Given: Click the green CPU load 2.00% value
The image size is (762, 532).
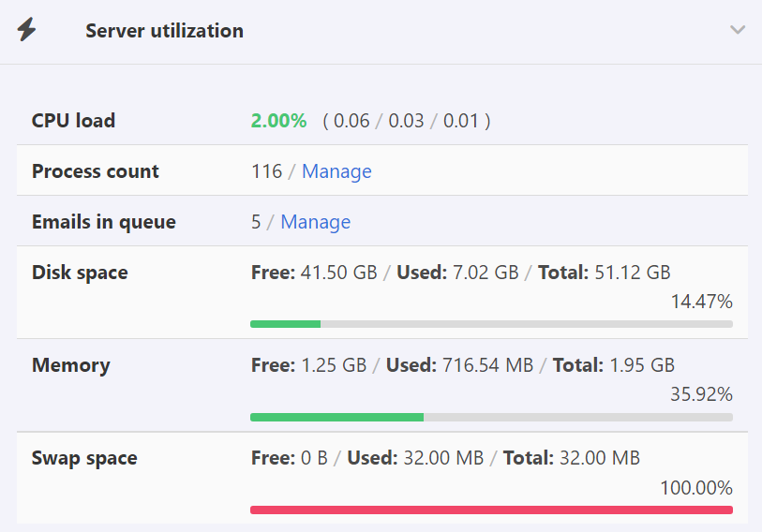Looking at the screenshot, I should pos(278,121).
